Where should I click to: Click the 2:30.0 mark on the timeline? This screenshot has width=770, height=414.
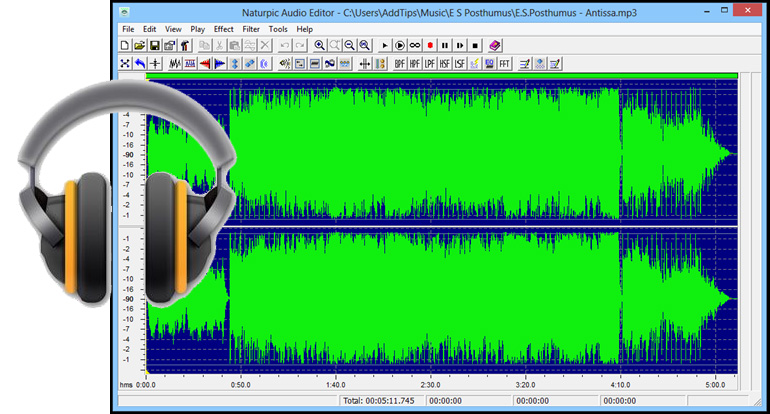430,384
